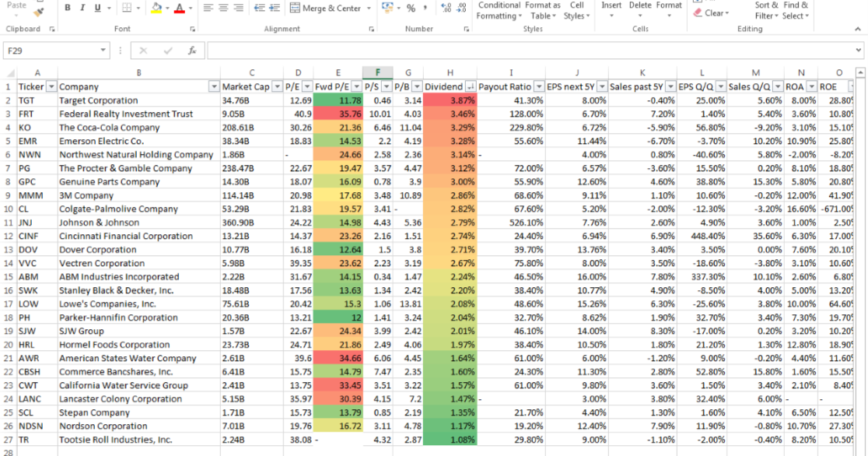Click the Increase Decimal icon
Screen dimensions: 868x456
(x=445, y=9)
